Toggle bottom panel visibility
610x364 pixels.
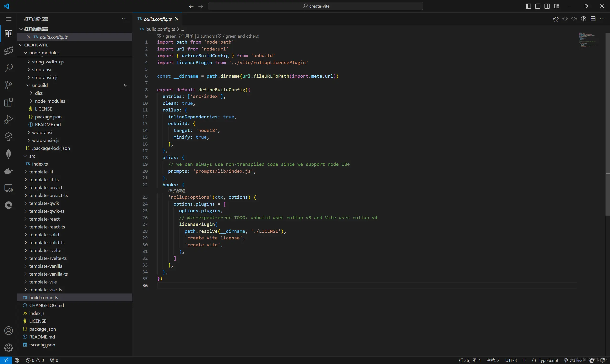point(538,6)
